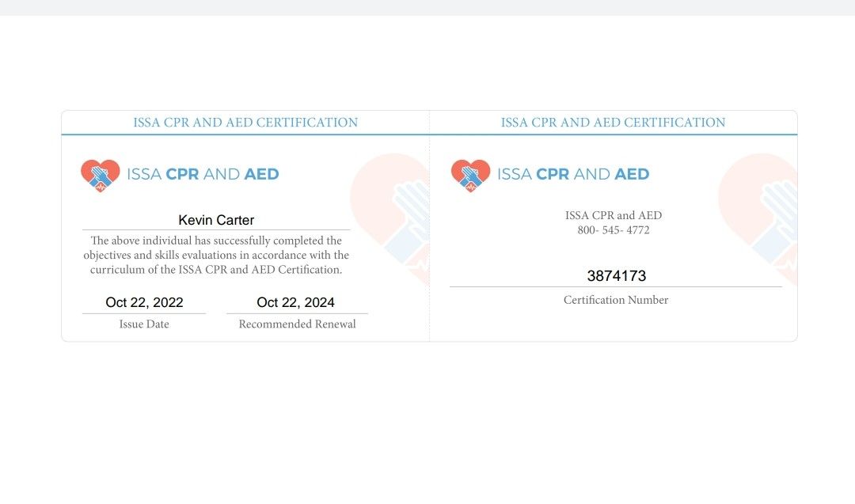Image resolution: width=855 pixels, height=504 pixels.
Task: Click the left ISSA CPR AND AED logo text
Action: [x=203, y=174]
